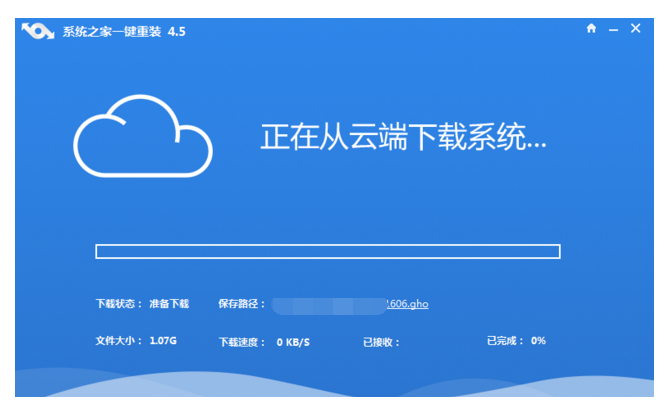The height and width of the screenshot is (412, 672).
Task: Click the home icon in title bar
Action: click(x=591, y=29)
